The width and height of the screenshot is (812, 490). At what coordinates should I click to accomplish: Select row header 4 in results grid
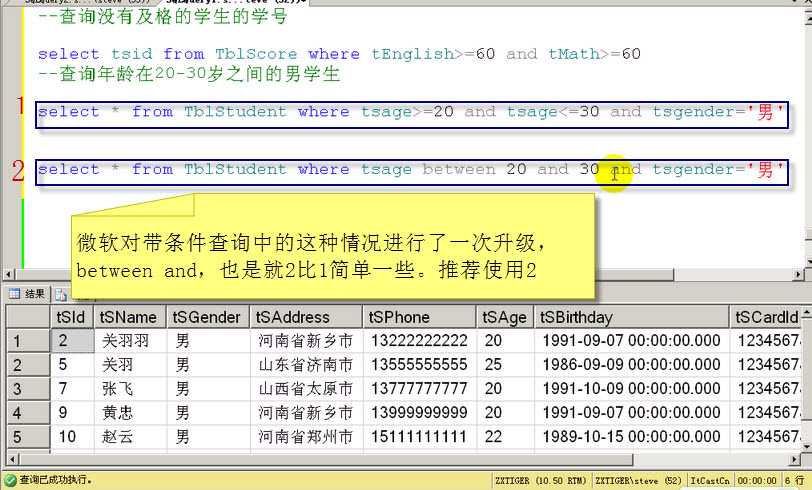coord(28,413)
